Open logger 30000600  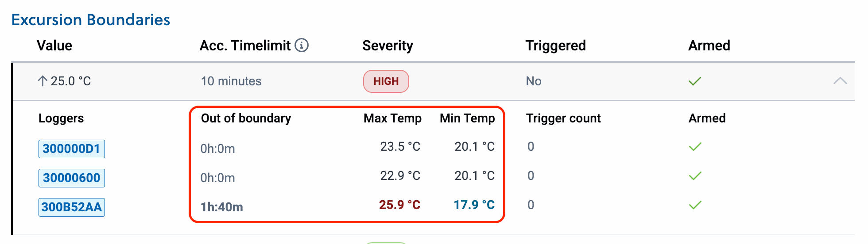[72, 178]
